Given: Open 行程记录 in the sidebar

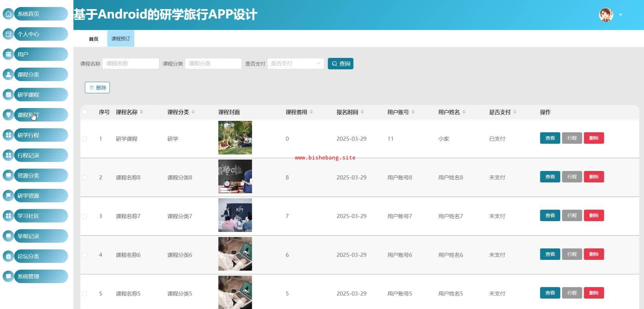Looking at the screenshot, I should coord(41,155).
